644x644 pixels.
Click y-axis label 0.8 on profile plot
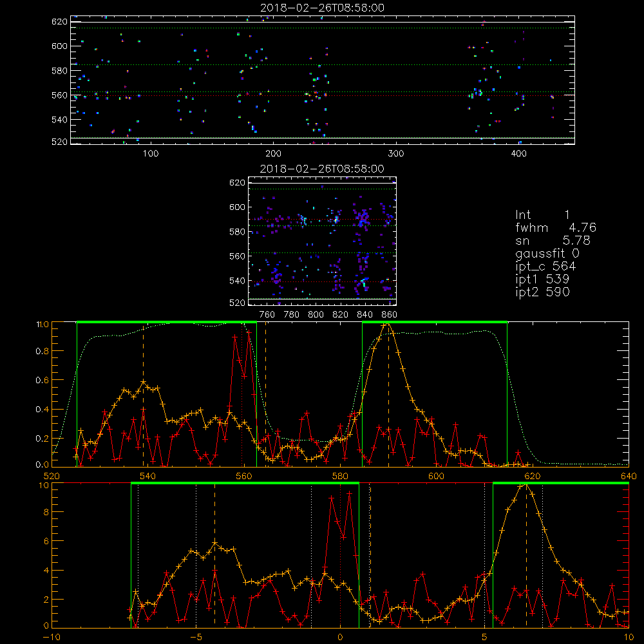43,351
